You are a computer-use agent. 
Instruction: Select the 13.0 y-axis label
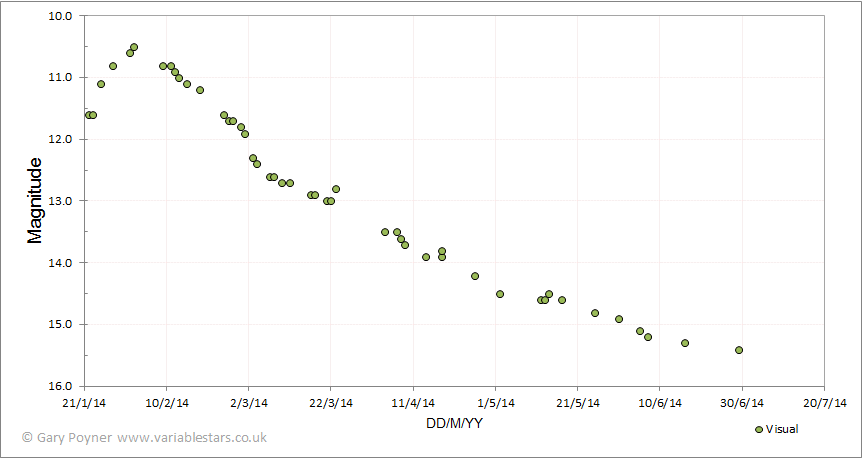click(61, 201)
